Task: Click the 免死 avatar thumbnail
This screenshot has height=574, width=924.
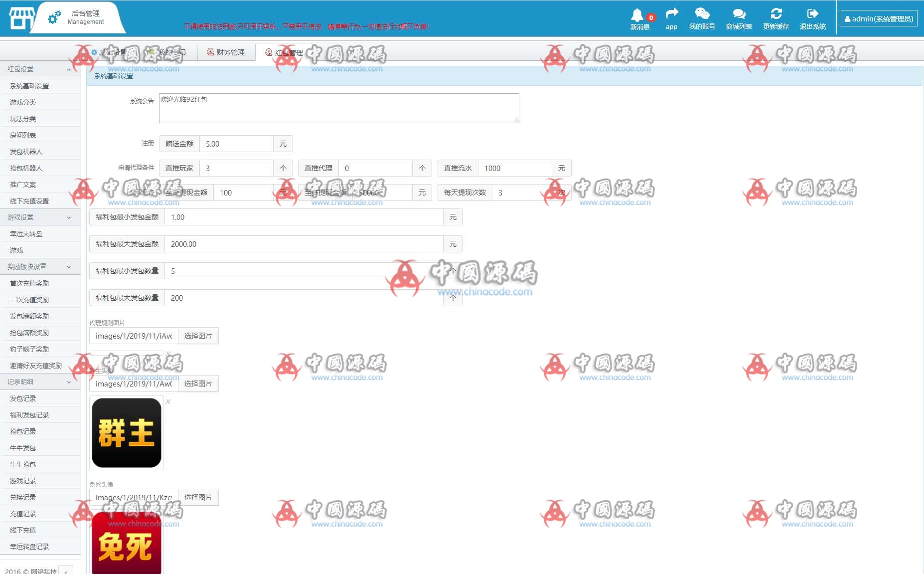Action: pos(127,543)
